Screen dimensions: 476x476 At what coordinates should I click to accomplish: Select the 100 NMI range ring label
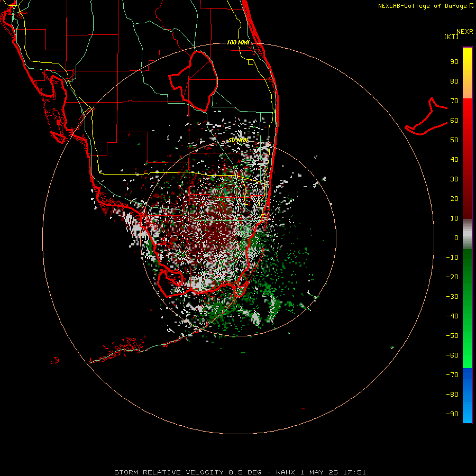click(238, 42)
